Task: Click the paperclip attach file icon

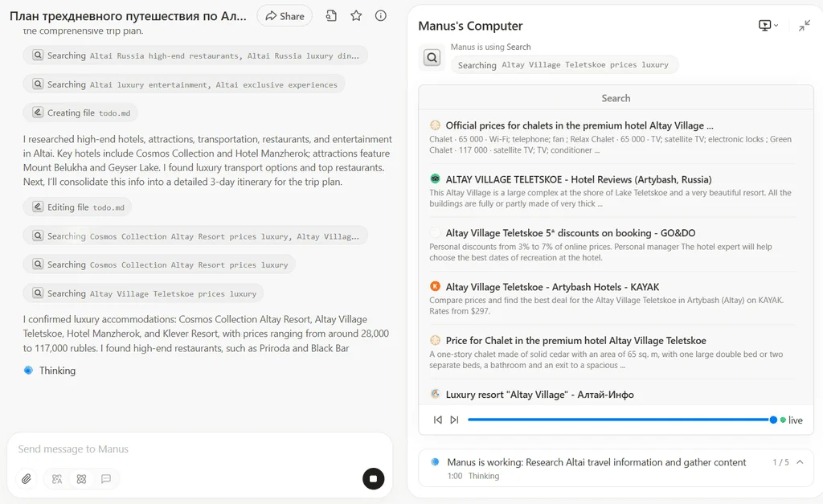Action: click(27, 479)
